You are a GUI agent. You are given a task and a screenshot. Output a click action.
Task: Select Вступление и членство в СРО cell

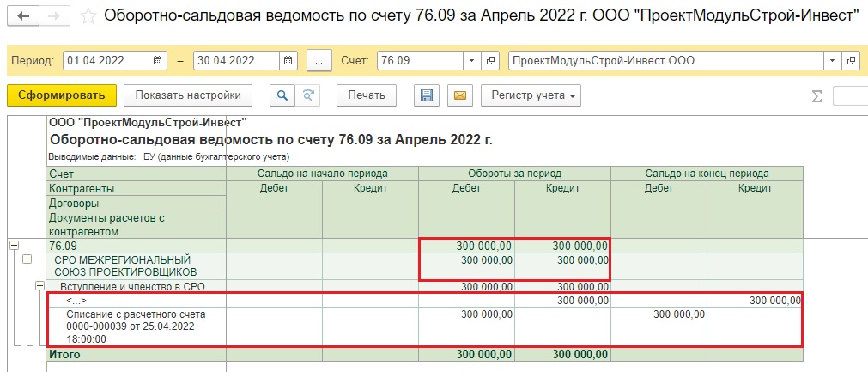pos(137,287)
